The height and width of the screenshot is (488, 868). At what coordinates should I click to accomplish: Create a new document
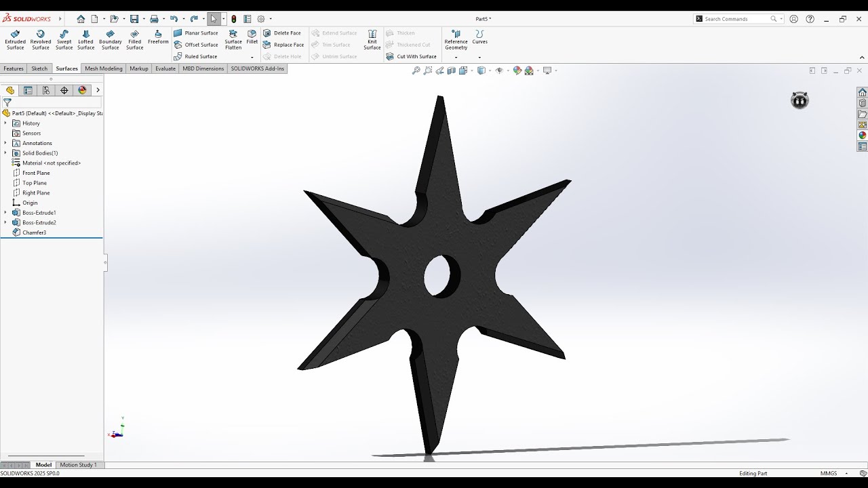click(95, 19)
